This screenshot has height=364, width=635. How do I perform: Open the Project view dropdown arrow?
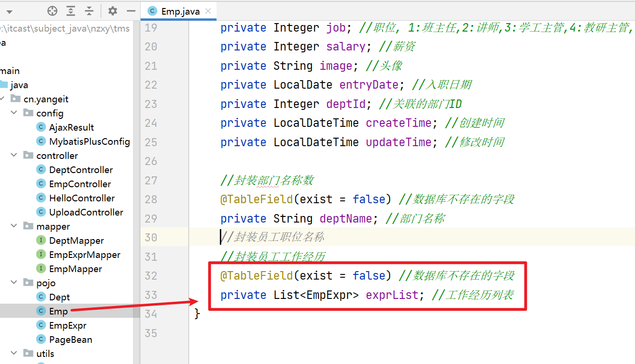[9, 12]
